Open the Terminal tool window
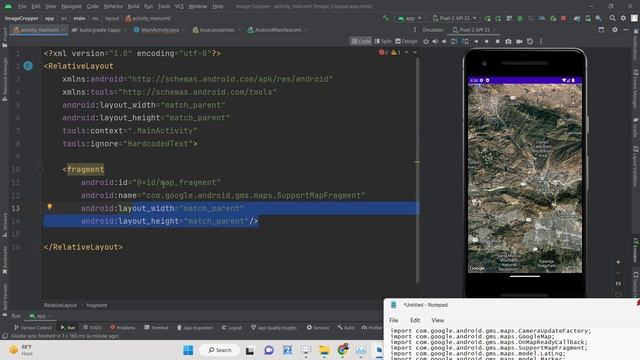Viewport: 640px width, 360px height. click(x=156, y=328)
